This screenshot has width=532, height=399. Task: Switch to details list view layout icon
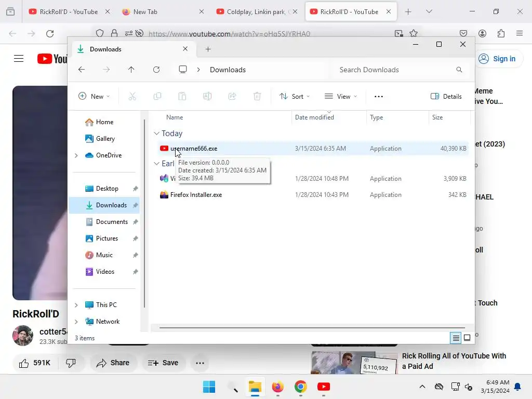pos(456,338)
